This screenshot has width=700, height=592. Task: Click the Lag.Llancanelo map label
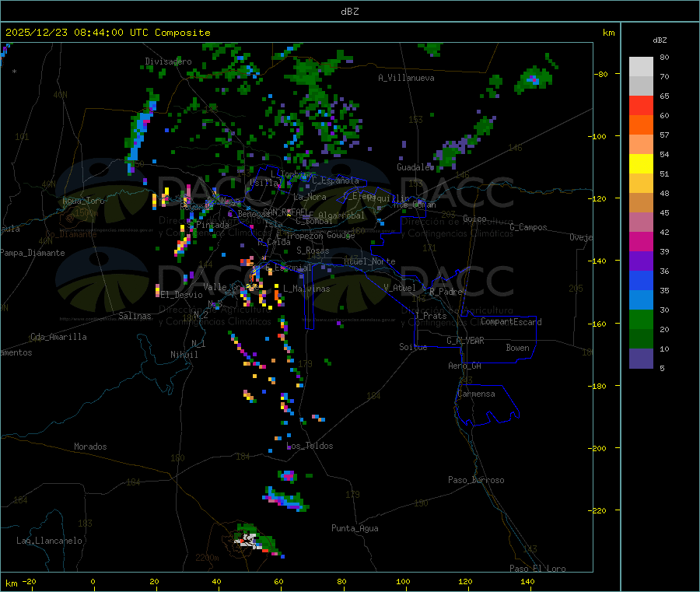tap(50, 541)
